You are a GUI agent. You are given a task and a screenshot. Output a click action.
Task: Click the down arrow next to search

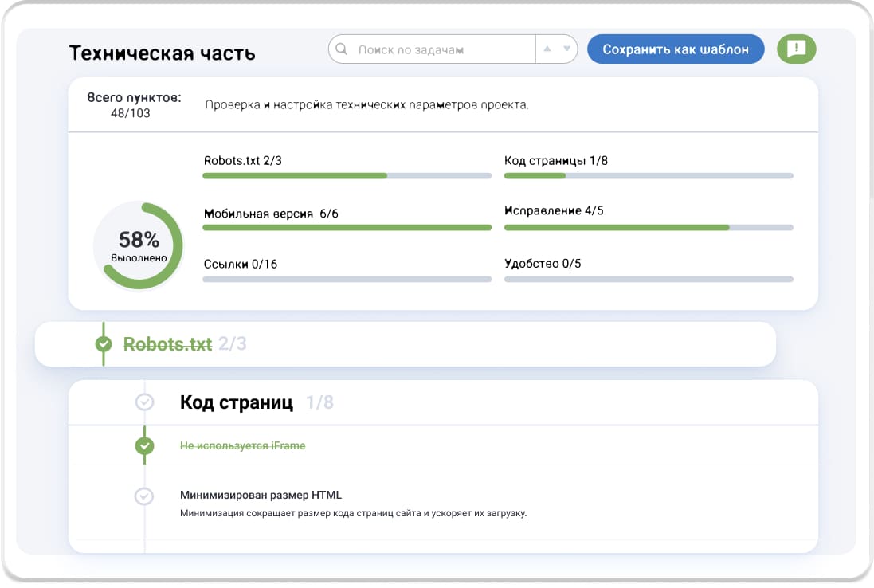(x=566, y=49)
